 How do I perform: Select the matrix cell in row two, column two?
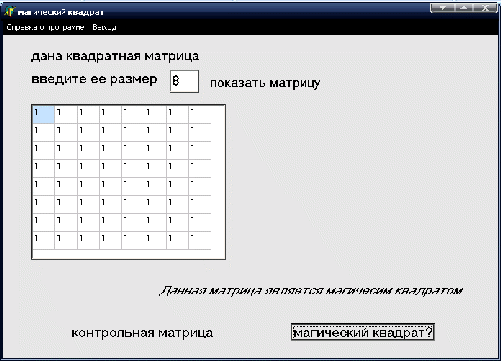click(x=66, y=133)
